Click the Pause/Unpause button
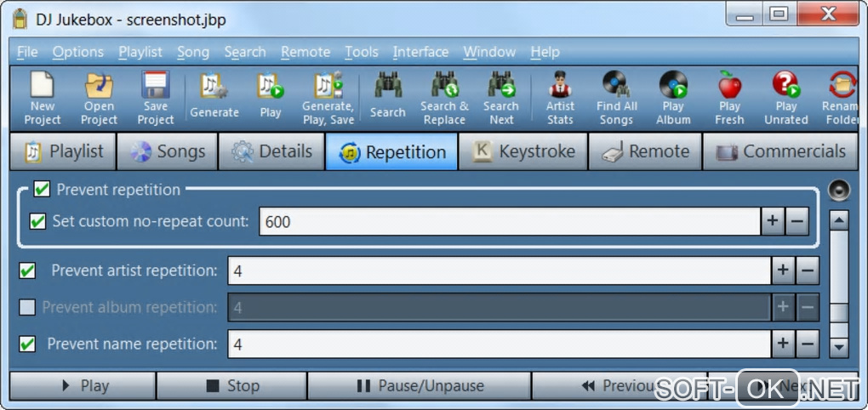 pyautogui.click(x=419, y=385)
